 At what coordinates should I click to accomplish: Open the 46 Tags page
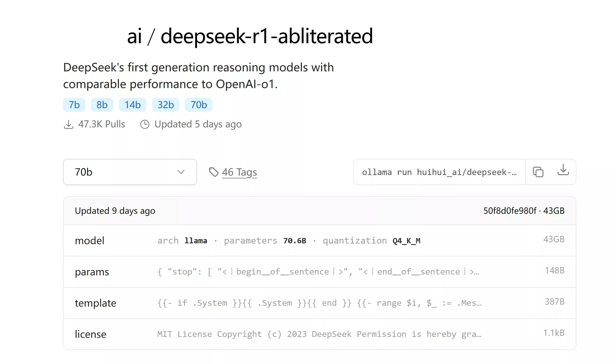239,172
